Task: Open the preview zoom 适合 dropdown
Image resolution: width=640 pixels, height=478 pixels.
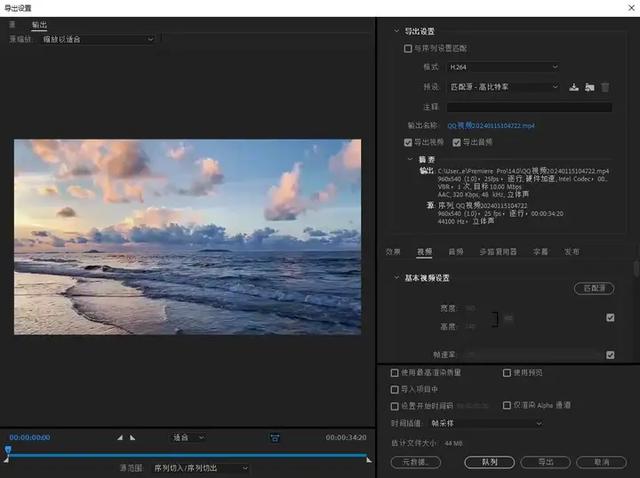Action: [188, 438]
